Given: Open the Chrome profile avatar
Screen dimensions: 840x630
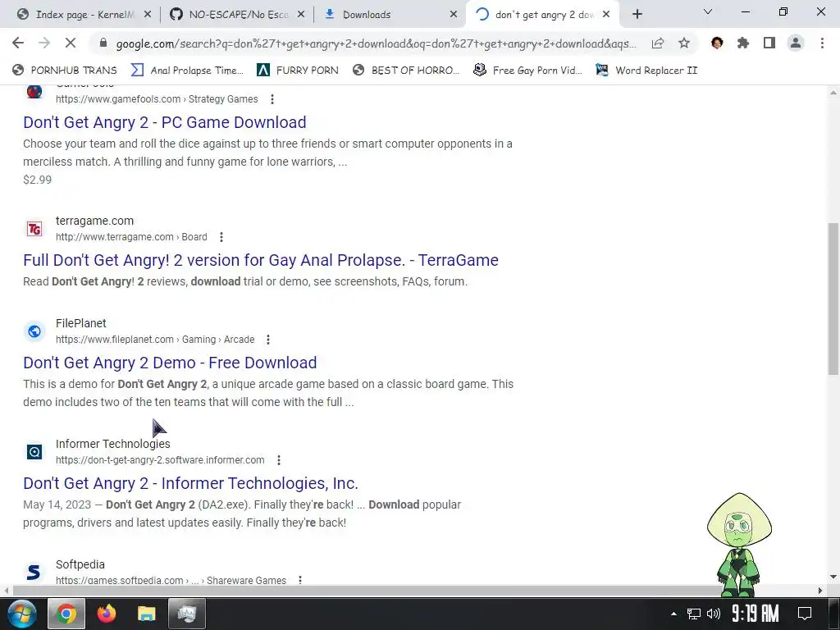Looking at the screenshot, I should pyautogui.click(x=796, y=43).
